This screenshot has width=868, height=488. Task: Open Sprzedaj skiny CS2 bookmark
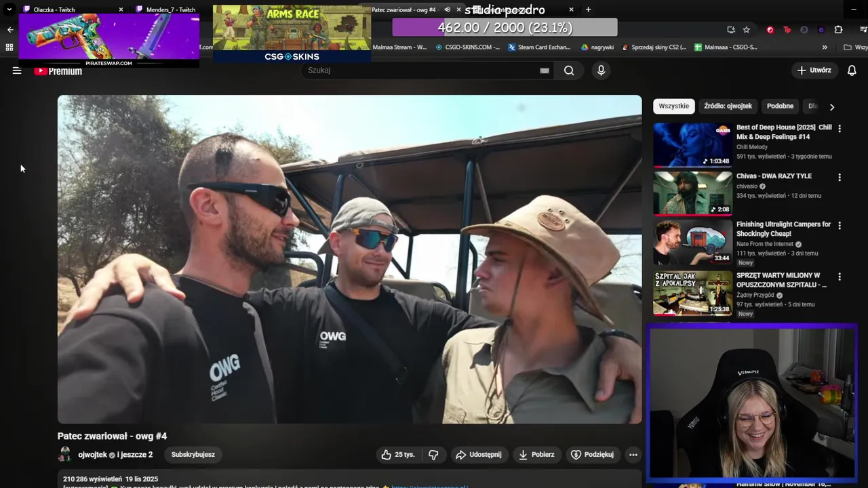[654, 47]
